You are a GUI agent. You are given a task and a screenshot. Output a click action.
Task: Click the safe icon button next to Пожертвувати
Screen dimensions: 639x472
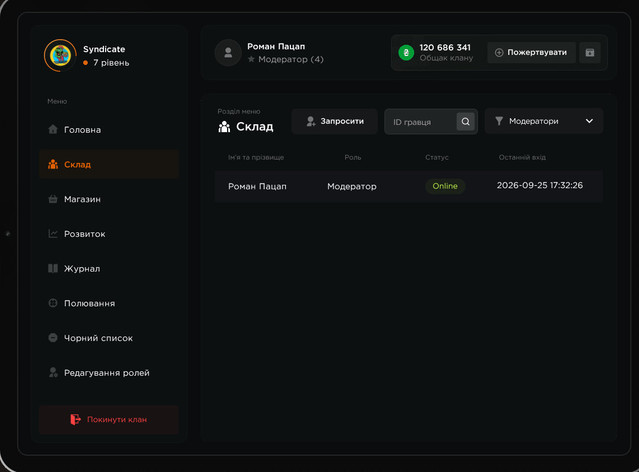590,53
